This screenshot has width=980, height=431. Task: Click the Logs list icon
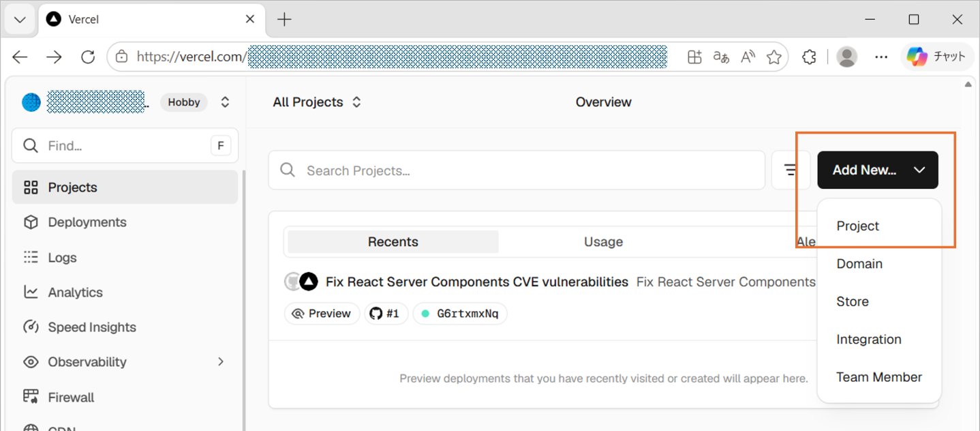[x=31, y=258]
